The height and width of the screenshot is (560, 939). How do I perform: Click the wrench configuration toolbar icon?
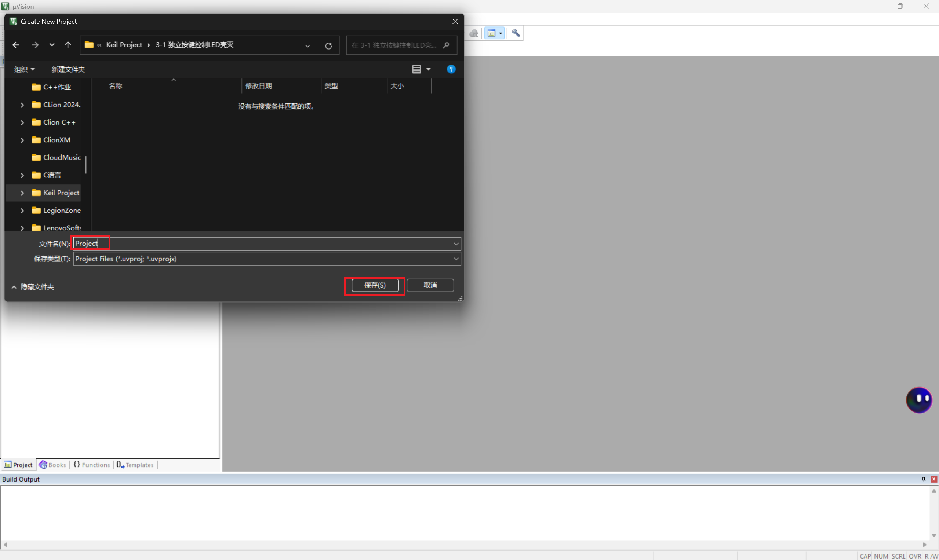pos(516,33)
